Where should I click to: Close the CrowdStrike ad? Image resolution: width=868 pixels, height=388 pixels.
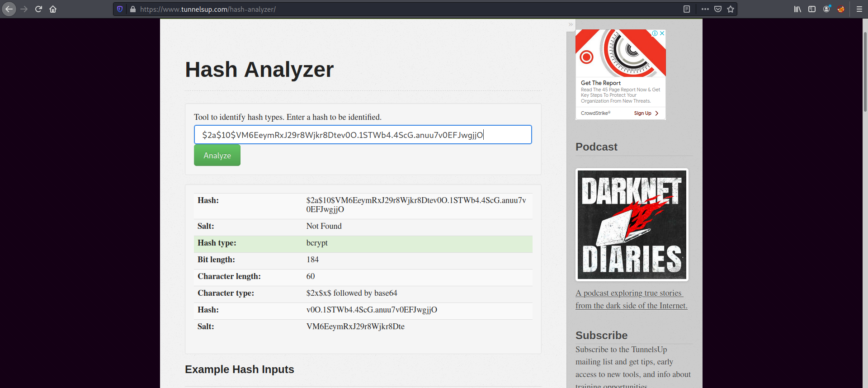[x=662, y=33]
